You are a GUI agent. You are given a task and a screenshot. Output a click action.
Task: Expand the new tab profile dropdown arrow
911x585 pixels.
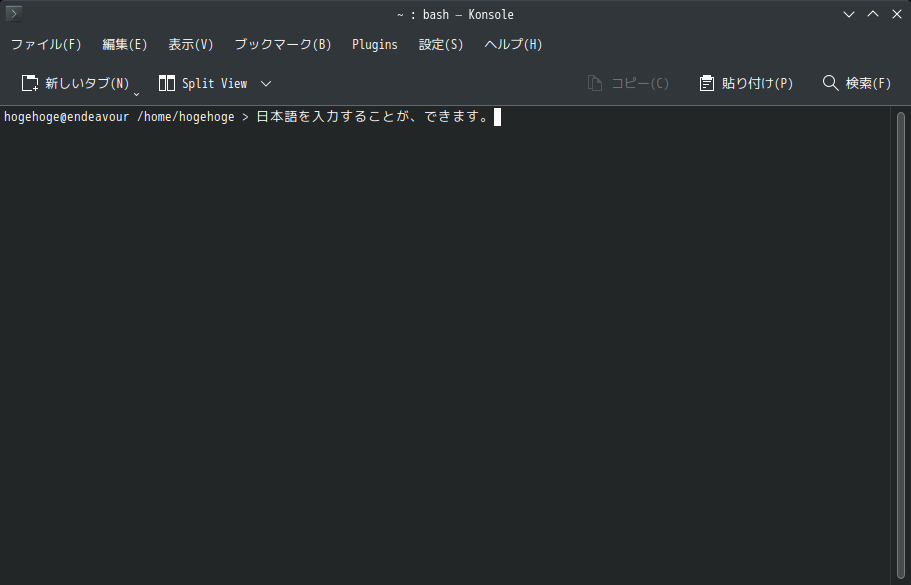137,94
